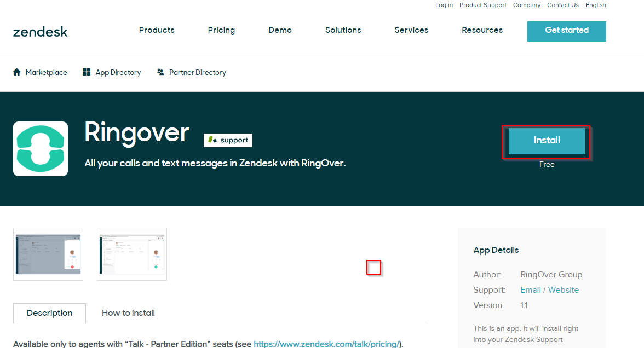Open the support Website link
This screenshot has height=348, width=644.
[563, 290]
